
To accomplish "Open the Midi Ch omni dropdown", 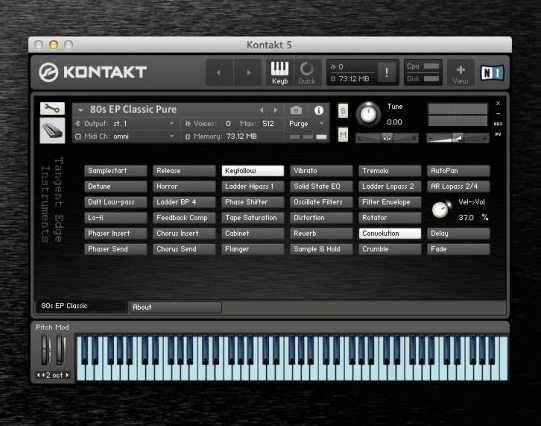I will click(125, 137).
